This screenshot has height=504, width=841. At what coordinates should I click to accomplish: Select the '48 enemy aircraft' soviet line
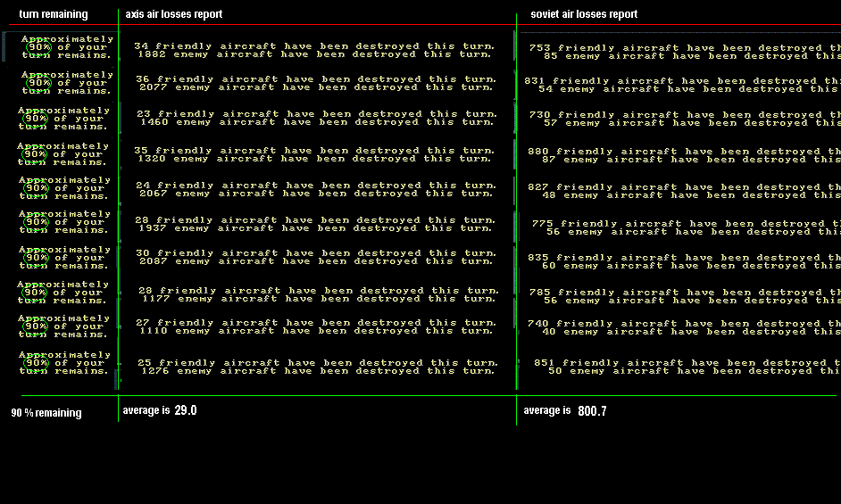coord(691,195)
